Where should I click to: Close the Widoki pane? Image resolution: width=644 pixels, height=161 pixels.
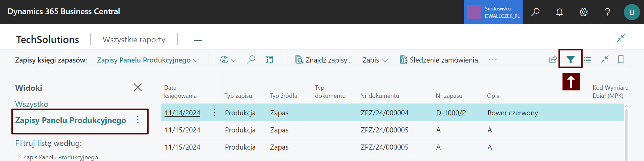coord(138,87)
